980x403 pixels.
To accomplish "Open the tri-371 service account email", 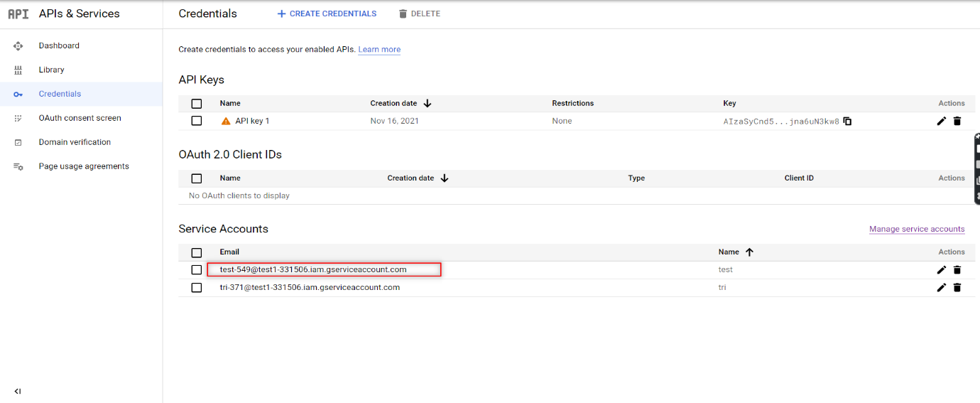I will coord(310,288).
